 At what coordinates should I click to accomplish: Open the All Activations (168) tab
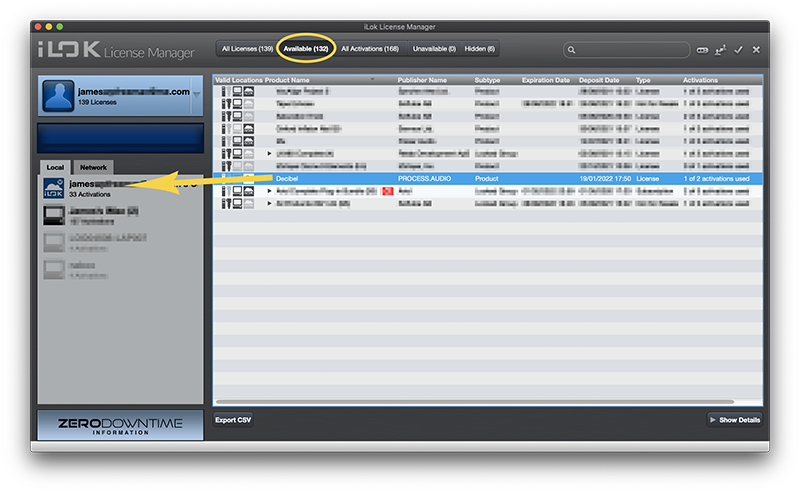tap(370, 49)
